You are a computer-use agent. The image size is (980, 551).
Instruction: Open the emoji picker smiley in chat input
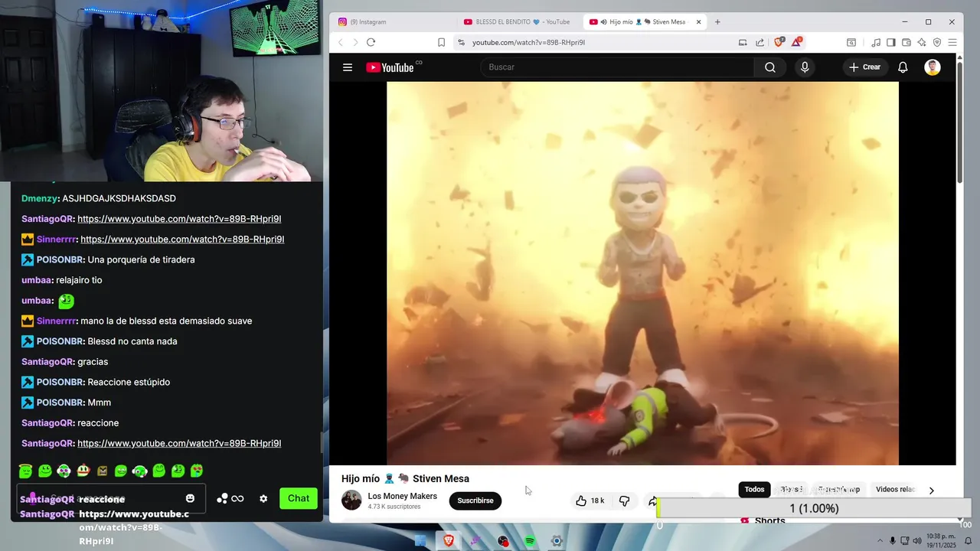pos(190,498)
